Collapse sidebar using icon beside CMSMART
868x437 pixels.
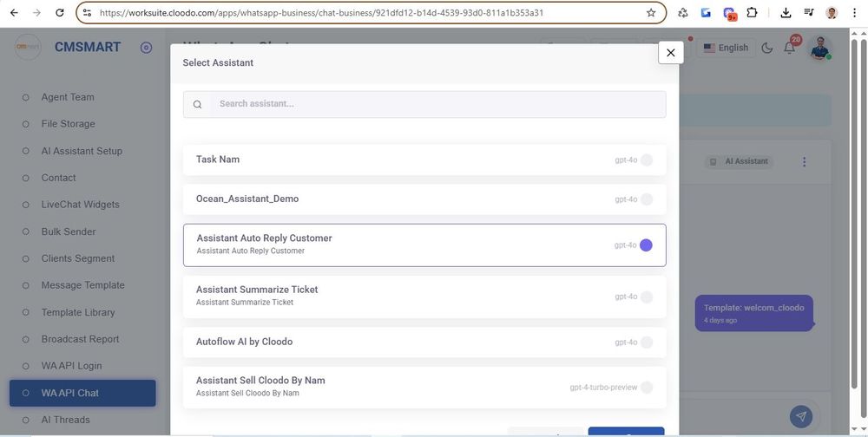pyautogui.click(x=146, y=48)
